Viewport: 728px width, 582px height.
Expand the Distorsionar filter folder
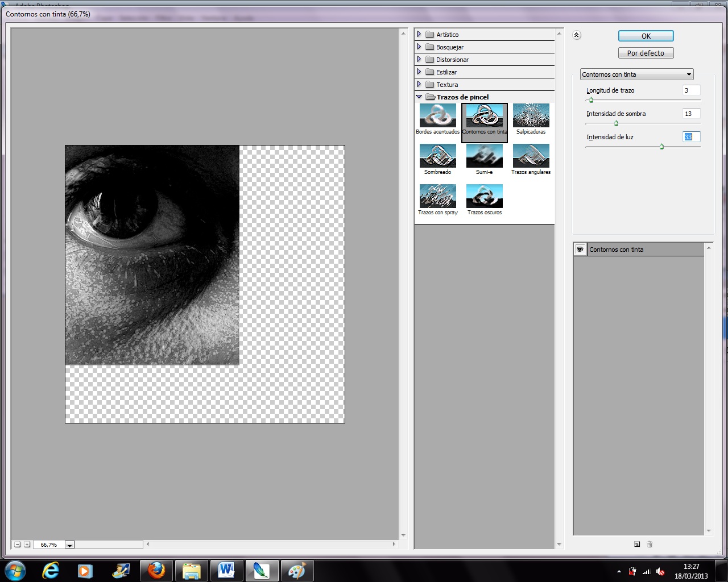point(419,60)
